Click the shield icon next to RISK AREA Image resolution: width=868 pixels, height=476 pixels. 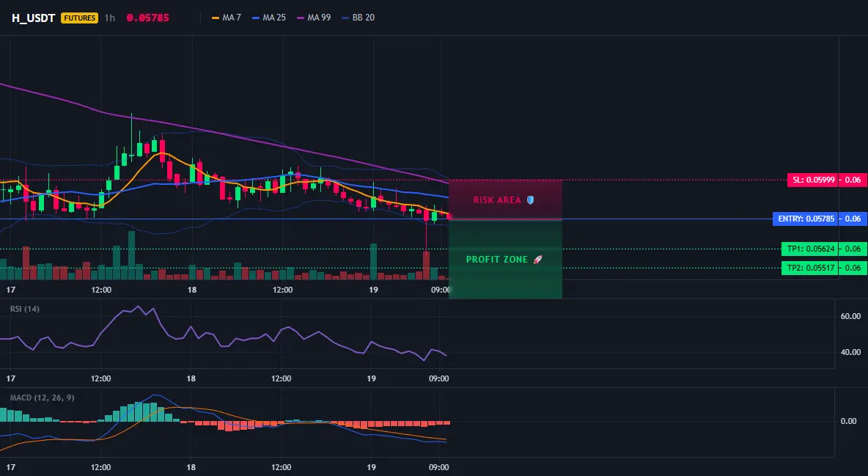tap(530, 200)
